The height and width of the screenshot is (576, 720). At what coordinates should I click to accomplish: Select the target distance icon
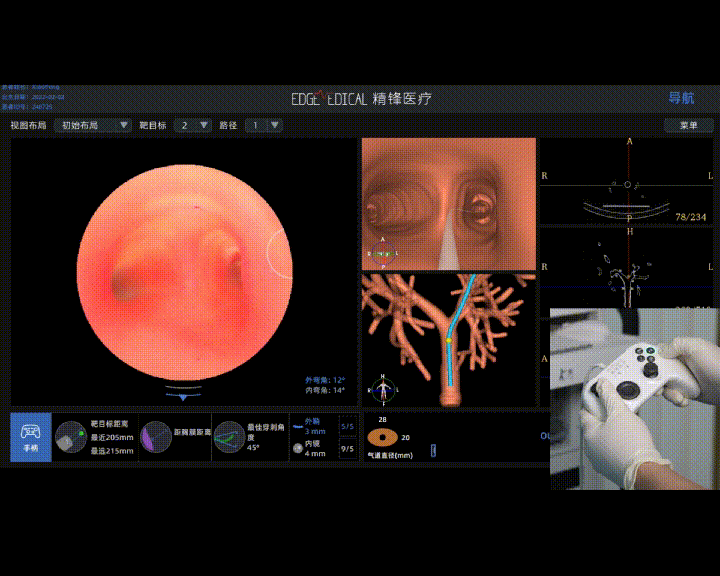[70, 437]
